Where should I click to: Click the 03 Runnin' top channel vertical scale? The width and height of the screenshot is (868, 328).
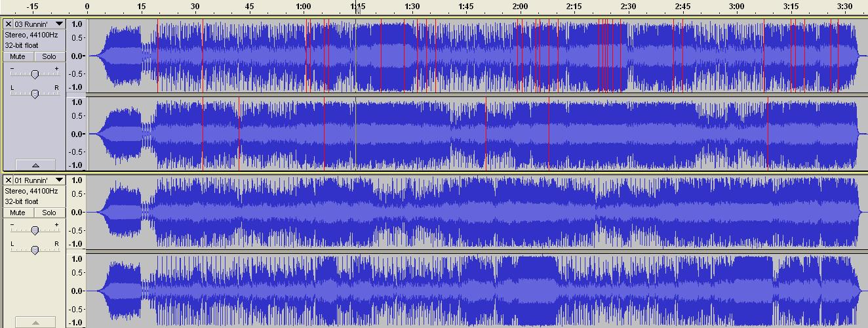click(77, 56)
